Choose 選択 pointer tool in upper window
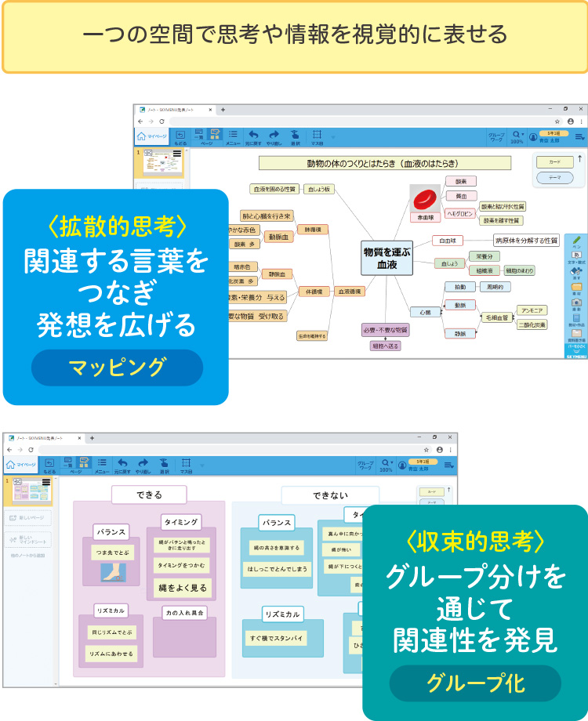The height and width of the screenshot is (721, 588). click(x=295, y=137)
